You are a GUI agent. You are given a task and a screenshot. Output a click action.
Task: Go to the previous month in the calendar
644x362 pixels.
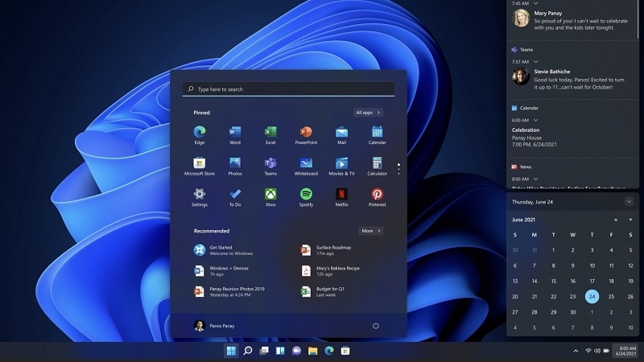[616, 220]
